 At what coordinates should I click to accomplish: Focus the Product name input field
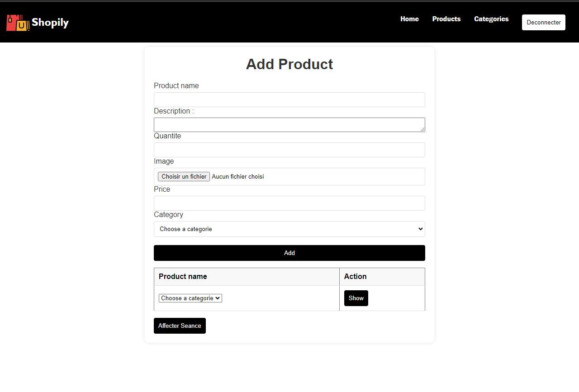289,100
